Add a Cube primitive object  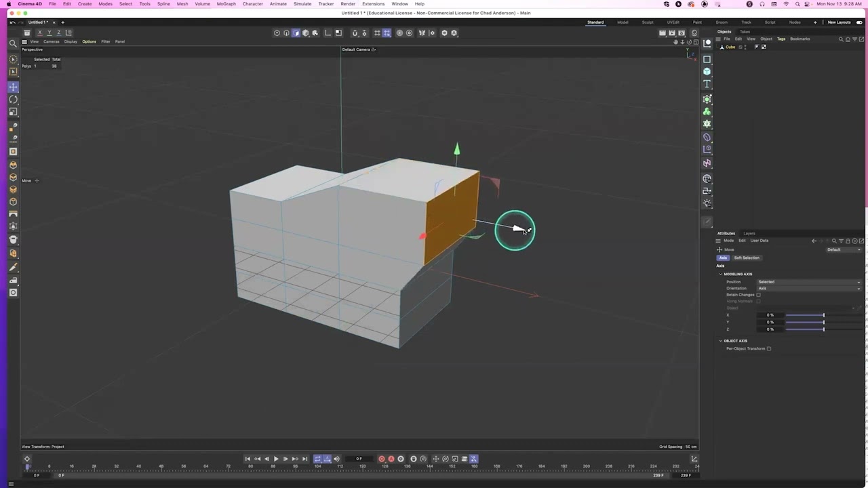tap(707, 71)
